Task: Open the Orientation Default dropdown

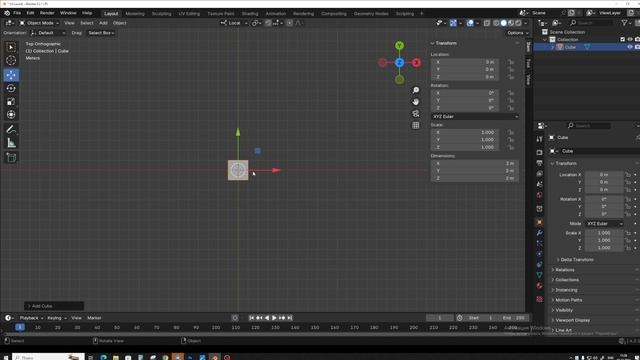Action: pos(48,33)
